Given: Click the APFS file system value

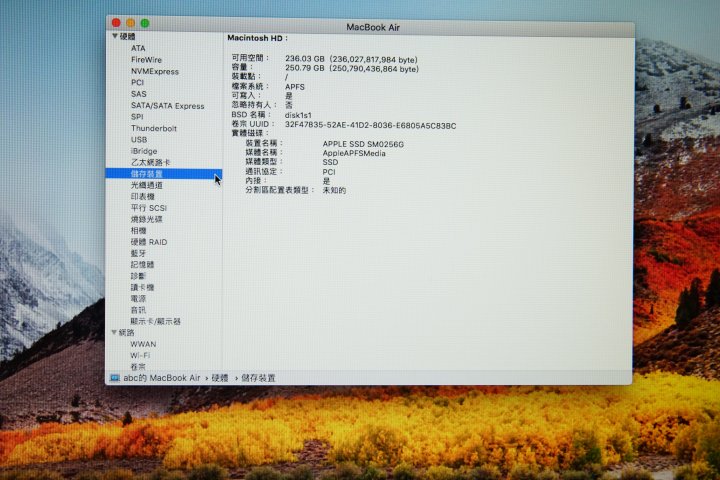Looking at the screenshot, I should [x=294, y=87].
